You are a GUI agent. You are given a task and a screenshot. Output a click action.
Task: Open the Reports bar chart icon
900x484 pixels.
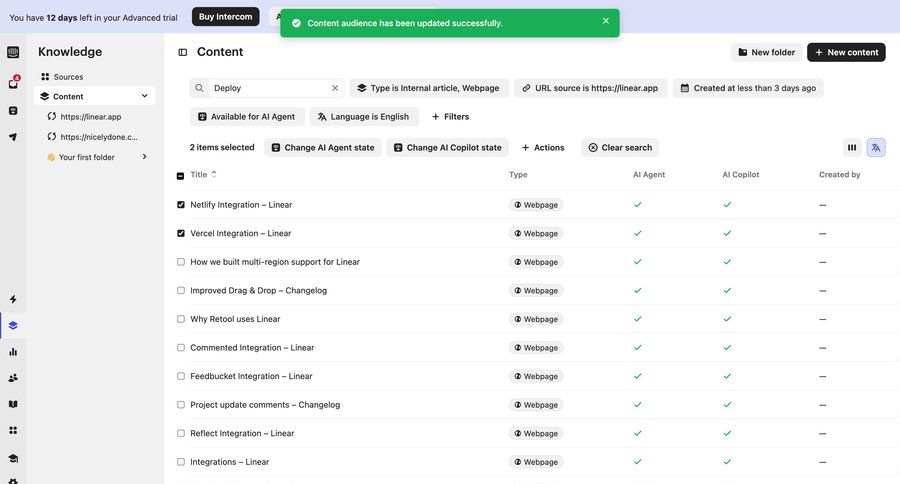tap(13, 352)
